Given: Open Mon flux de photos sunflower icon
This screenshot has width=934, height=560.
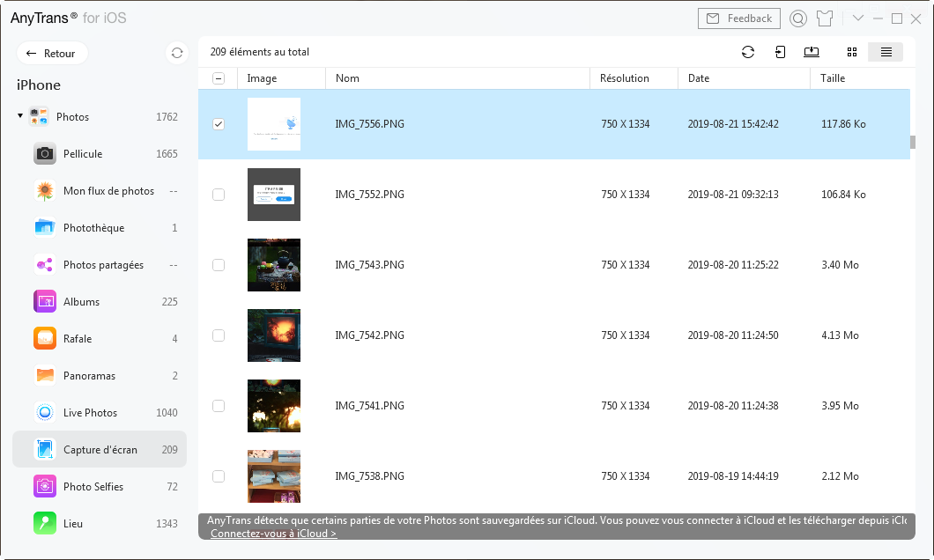Looking at the screenshot, I should coord(45,190).
